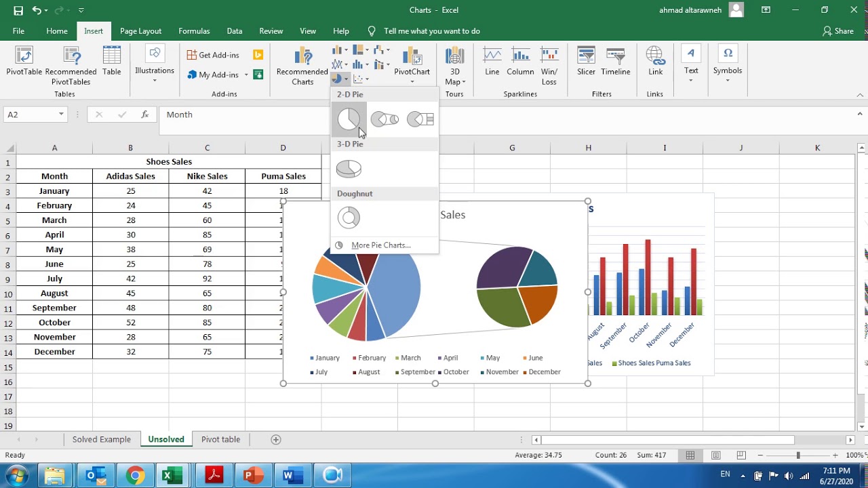Switch to the Page Layout tab

point(140,31)
